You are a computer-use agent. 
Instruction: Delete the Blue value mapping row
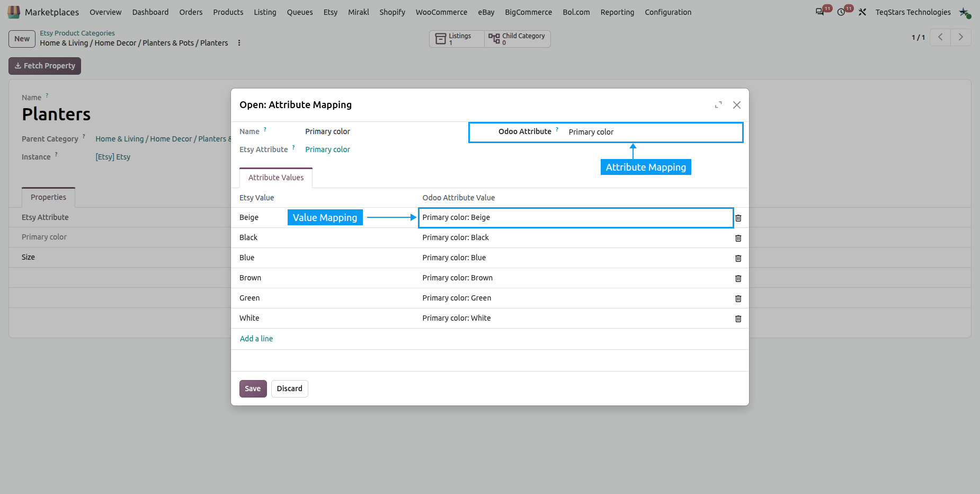click(738, 258)
